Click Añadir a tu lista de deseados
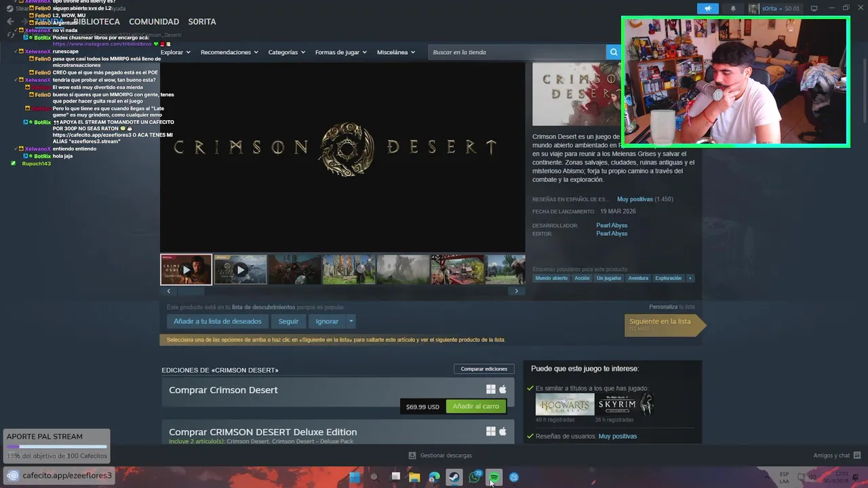868x488 pixels. tap(217, 321)
